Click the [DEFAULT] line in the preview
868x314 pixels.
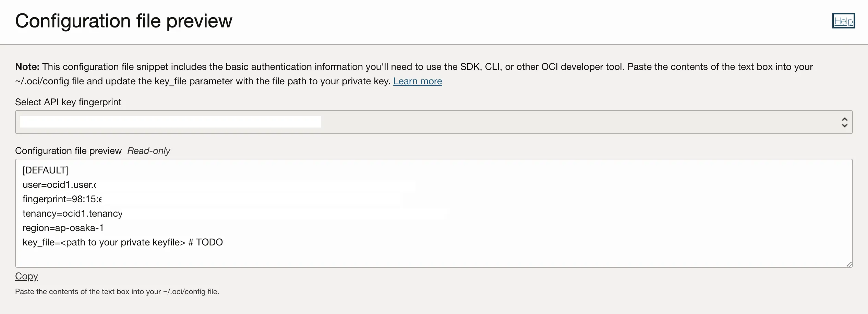coord(45,170)
